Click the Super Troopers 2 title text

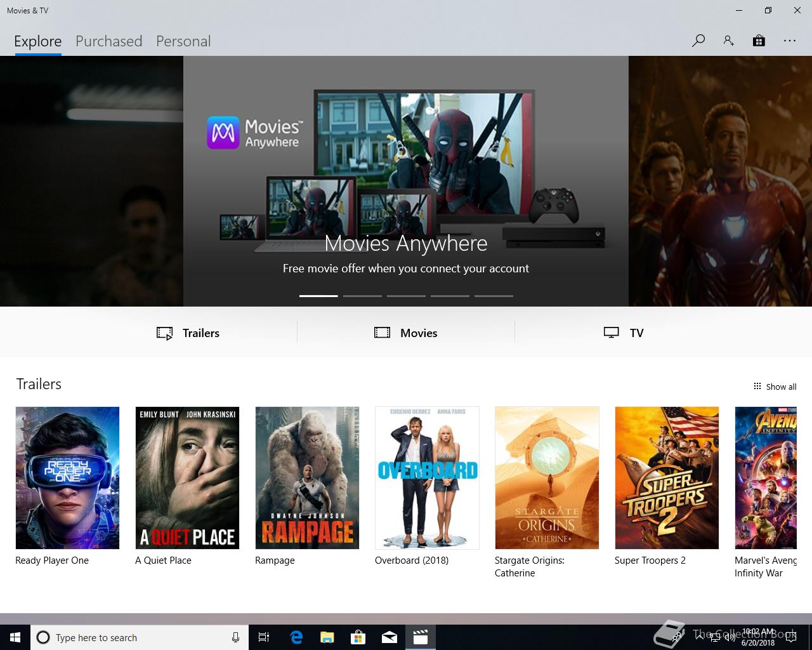[650, 560]
